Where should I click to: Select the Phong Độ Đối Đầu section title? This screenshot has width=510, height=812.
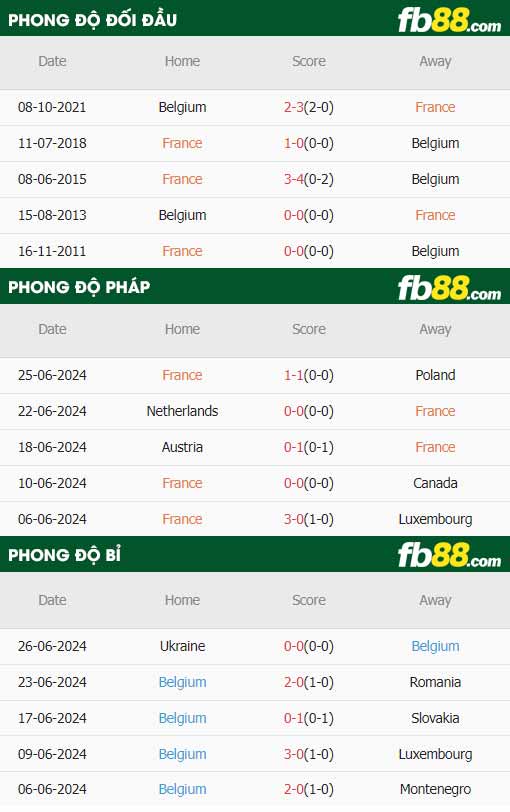92,20
